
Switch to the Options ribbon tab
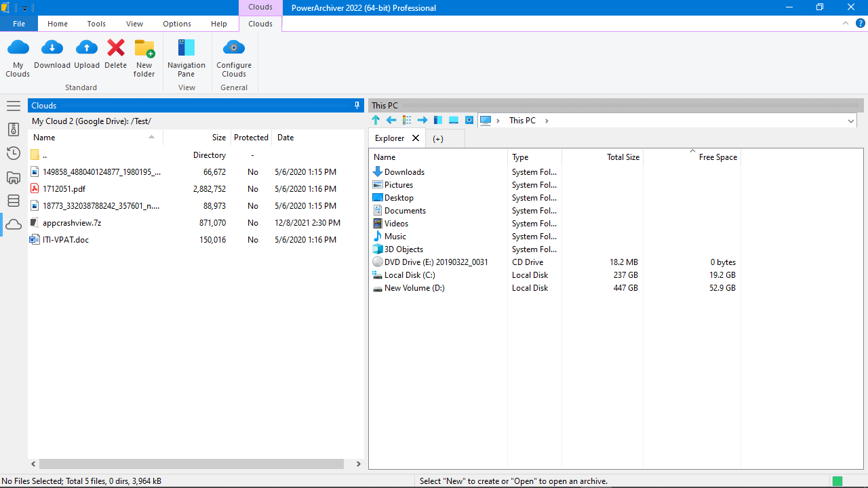tap(177, 24)
